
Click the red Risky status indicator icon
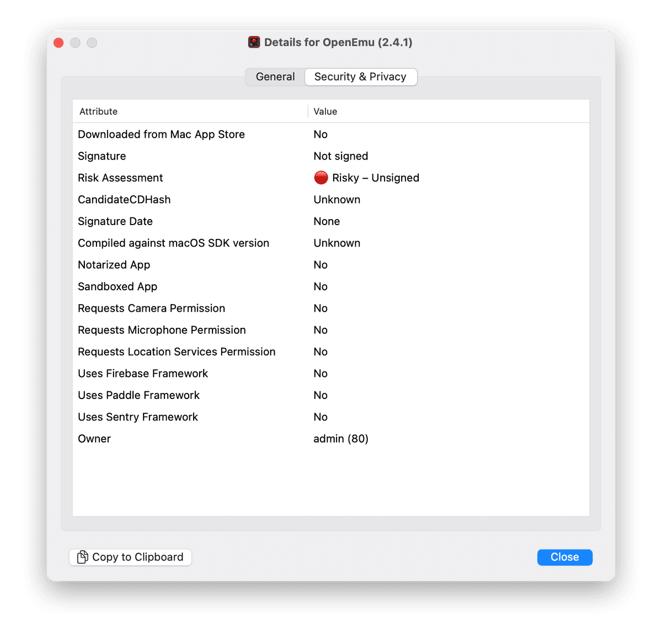click(x=321, y=178)
